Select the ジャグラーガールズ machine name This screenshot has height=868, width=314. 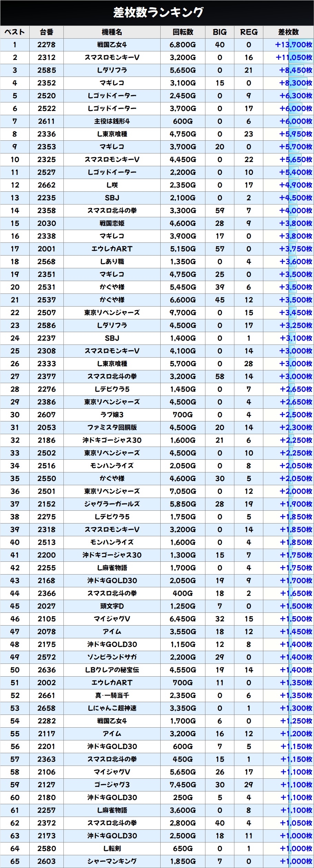point(112,504)
